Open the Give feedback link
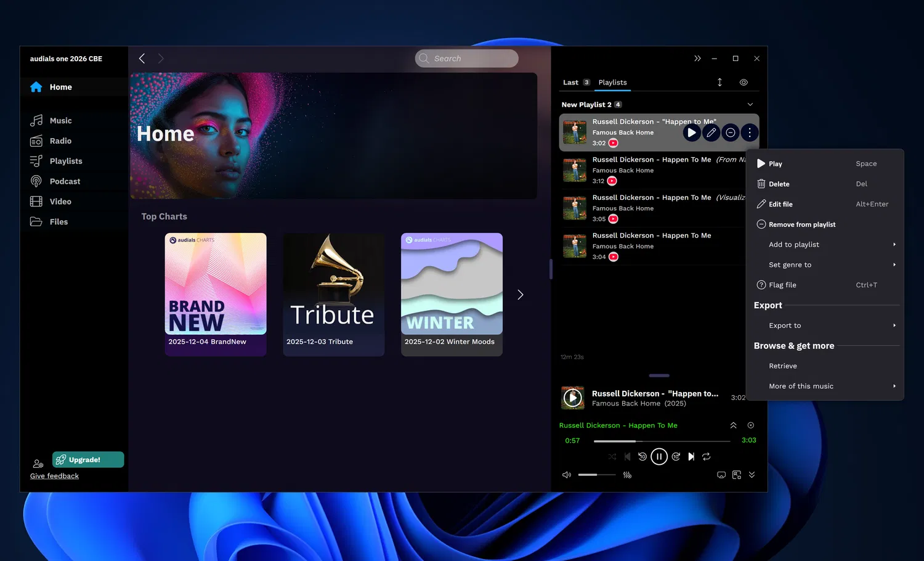 (x=54, y=476)
